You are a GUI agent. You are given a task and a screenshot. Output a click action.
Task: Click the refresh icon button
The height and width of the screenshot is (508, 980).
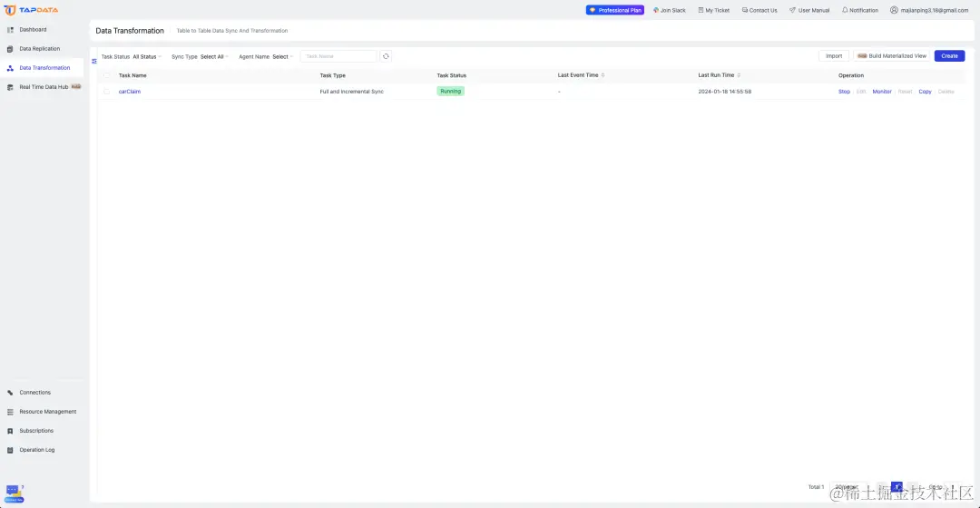[x=386, y=56]
